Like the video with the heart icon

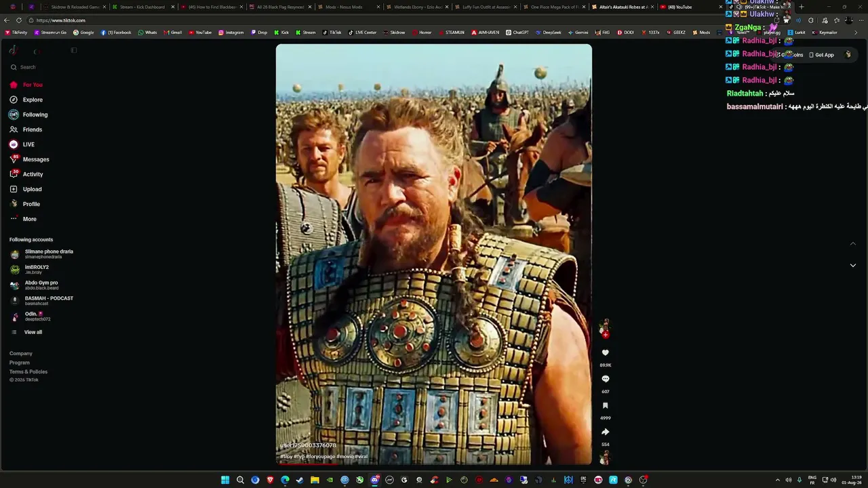click(x=606, y=352)
